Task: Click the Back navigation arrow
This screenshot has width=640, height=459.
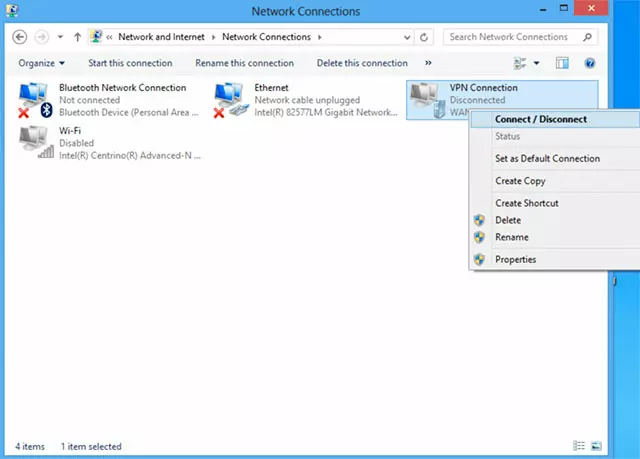Action: click(20, 37)
